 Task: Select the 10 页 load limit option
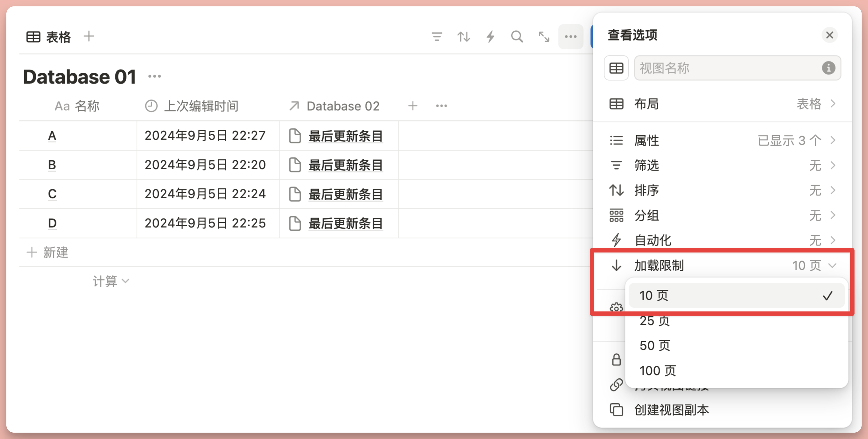736,296
